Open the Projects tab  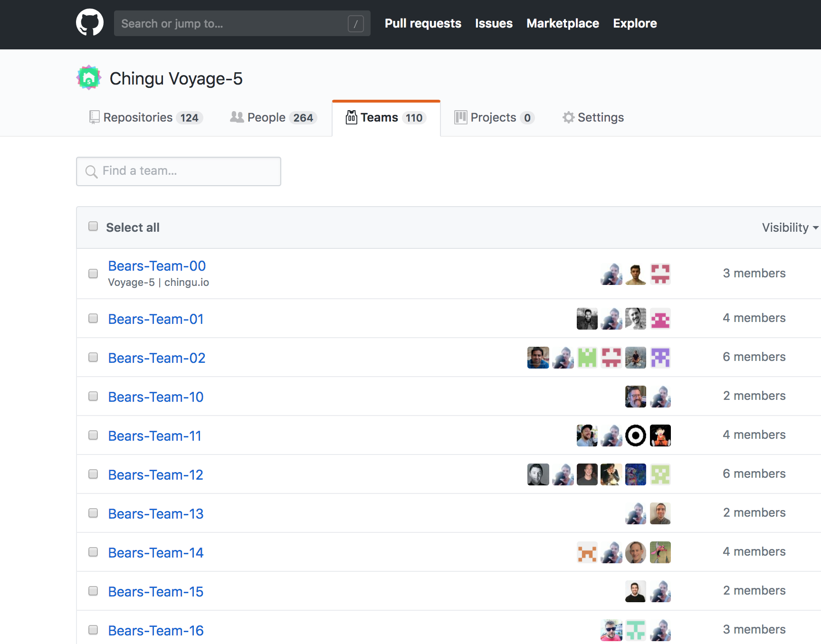tap(495, 117)
